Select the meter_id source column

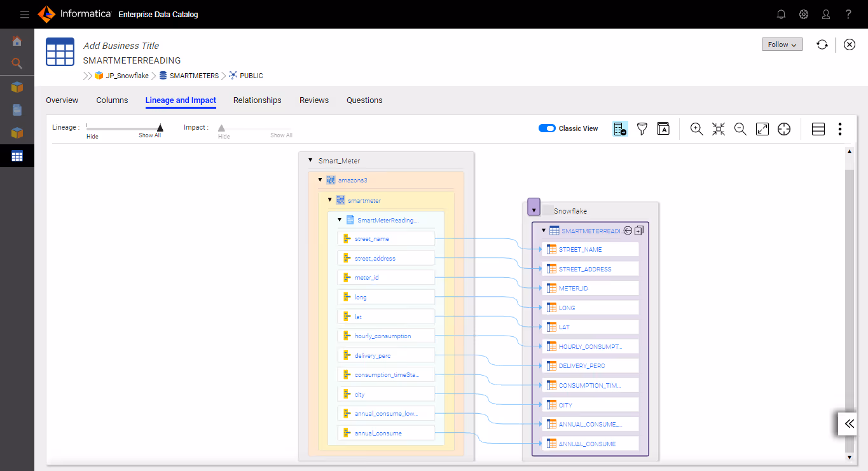tap(386, 278)
